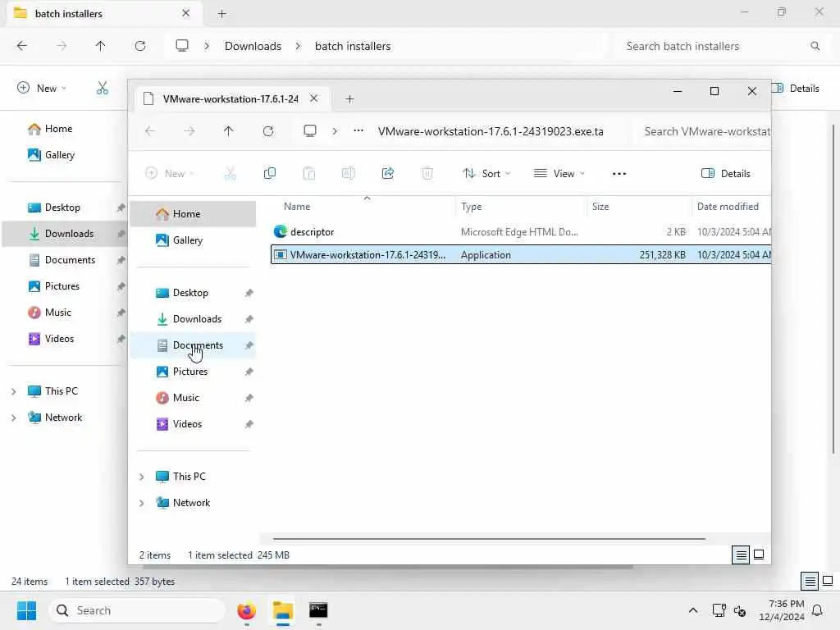Add a new tab in the batch installers window

[221, 14]
